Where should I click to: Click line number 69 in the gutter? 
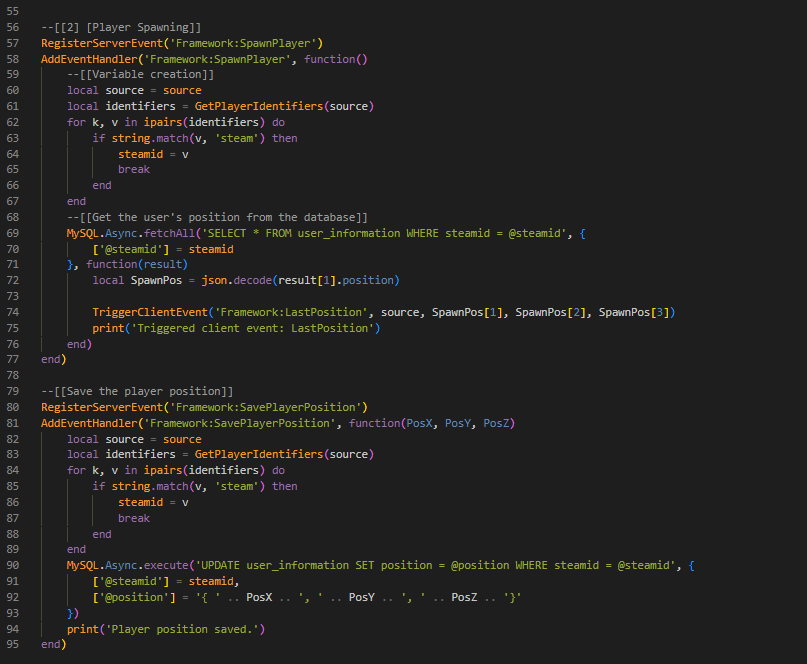(14, 232)
